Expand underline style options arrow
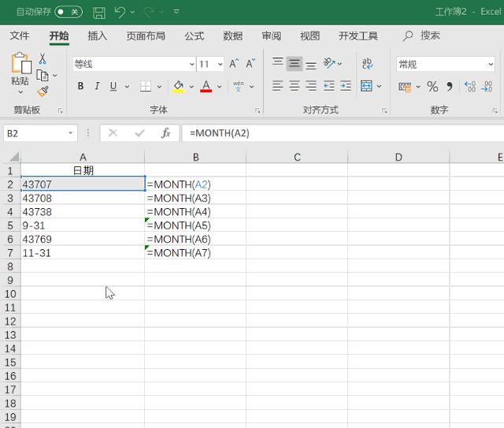 pyautogui.click(x=127, y=86)
